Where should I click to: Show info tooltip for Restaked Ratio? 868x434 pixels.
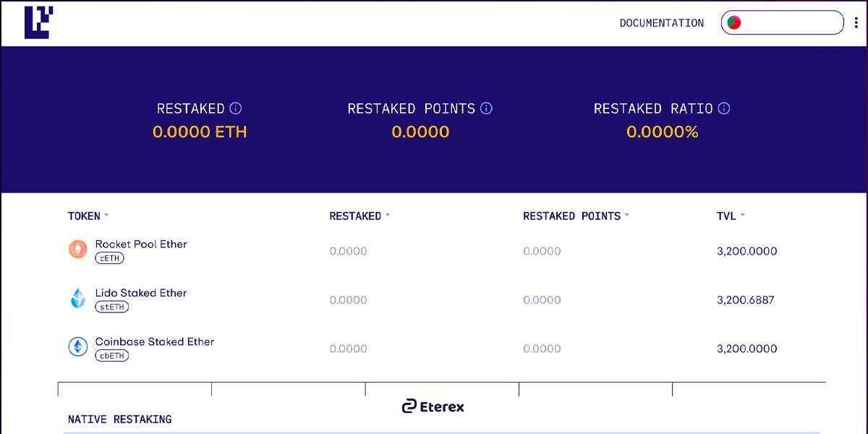[x=723, y=109]
